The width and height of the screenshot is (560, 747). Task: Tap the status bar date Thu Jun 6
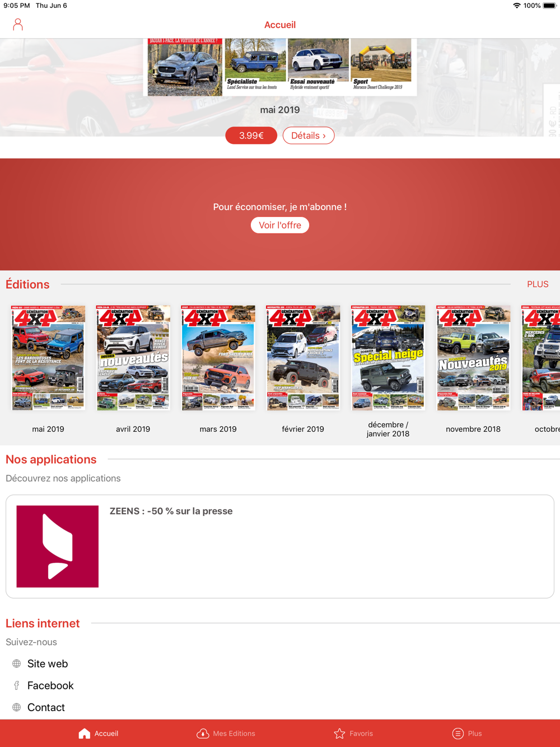(52, 6)
